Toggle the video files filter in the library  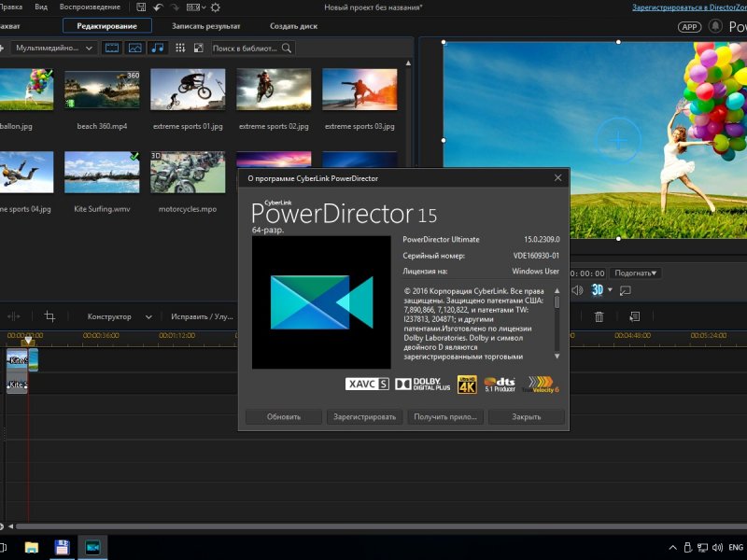[112, 49]
